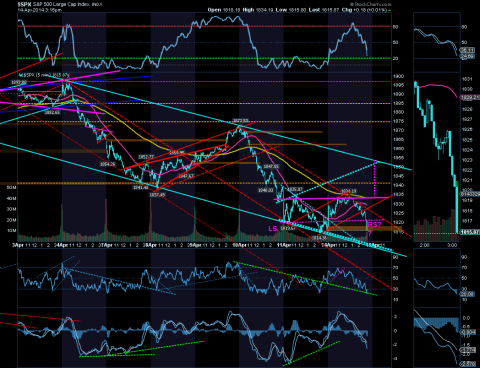Click the magenta 'RS?' annotation on the chart

click(x=374, y=224)
